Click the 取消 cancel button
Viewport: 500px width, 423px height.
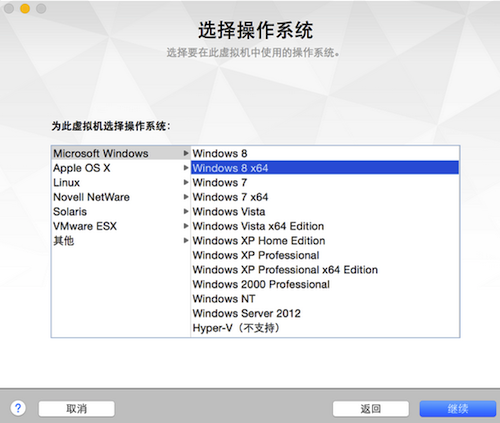point(77,409)
